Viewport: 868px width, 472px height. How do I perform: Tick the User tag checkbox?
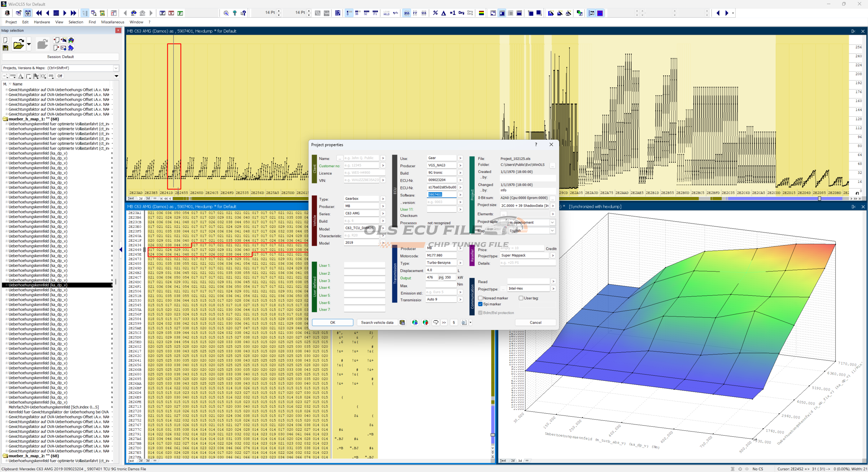[521, 298]
